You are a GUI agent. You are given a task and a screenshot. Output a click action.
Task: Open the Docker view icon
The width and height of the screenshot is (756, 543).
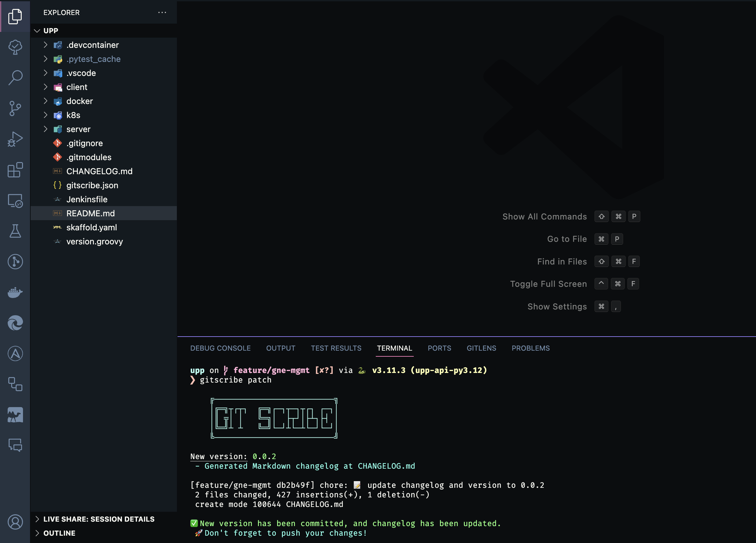[x=15, y=293]
